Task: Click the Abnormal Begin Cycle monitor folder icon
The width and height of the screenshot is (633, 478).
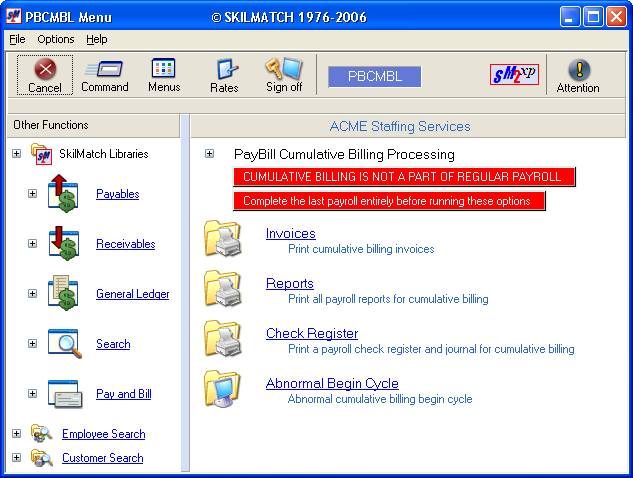Action: [222, 388]
